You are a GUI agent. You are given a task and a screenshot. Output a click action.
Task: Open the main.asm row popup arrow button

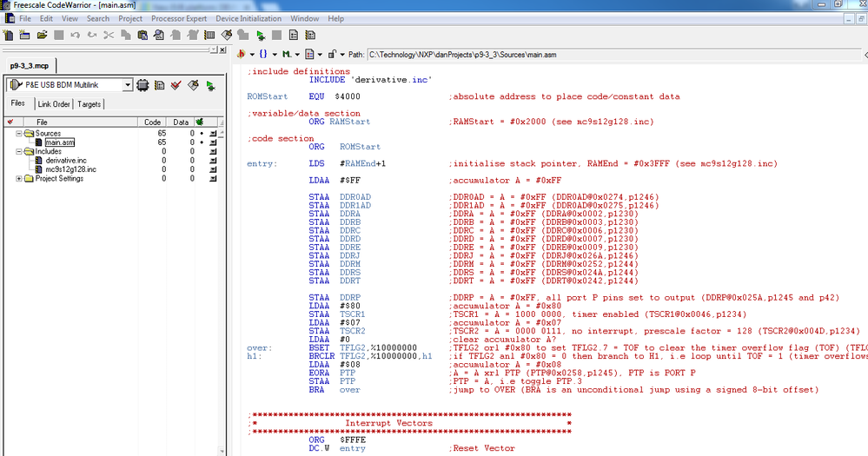pos(213,142)
